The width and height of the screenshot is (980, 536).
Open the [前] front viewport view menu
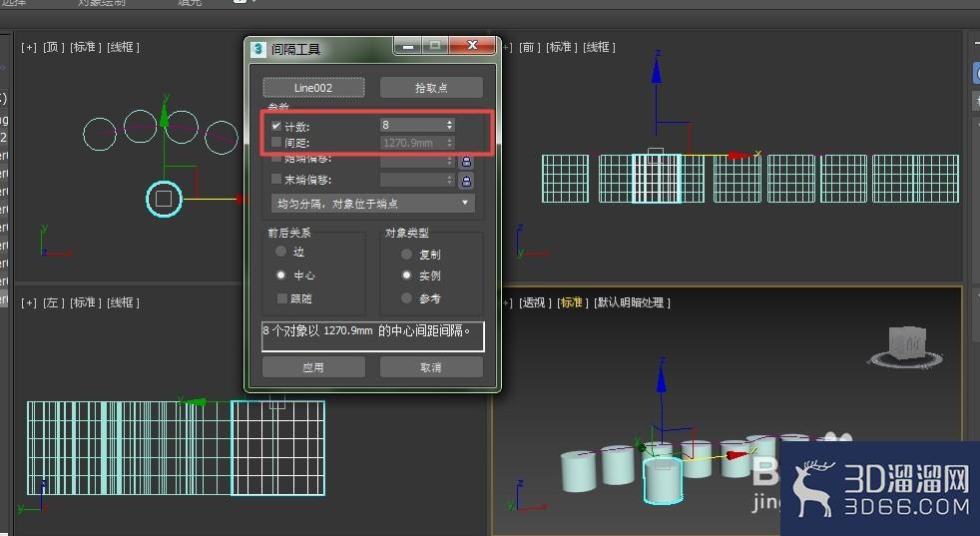[x=529, y=48]
